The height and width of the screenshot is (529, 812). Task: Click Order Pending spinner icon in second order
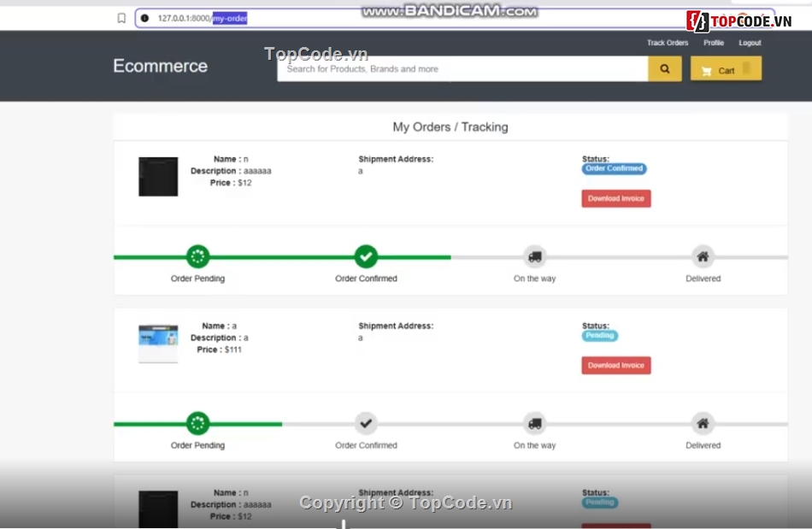(197, 423)
